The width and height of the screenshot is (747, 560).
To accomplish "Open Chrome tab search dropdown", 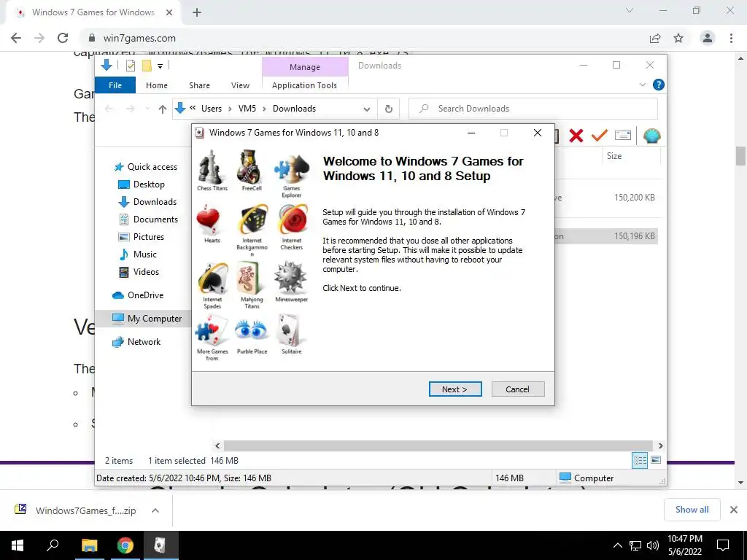I will tap(630, 10).
